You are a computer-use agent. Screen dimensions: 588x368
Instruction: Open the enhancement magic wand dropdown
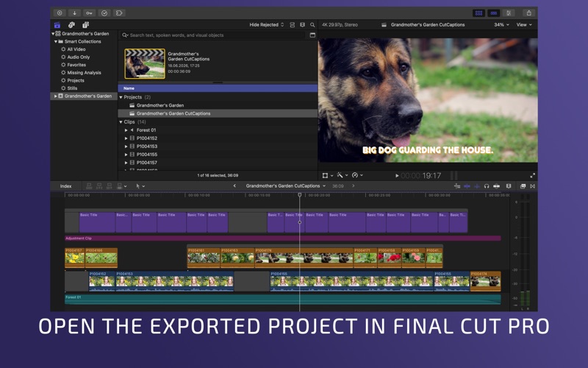pos(342,175)
